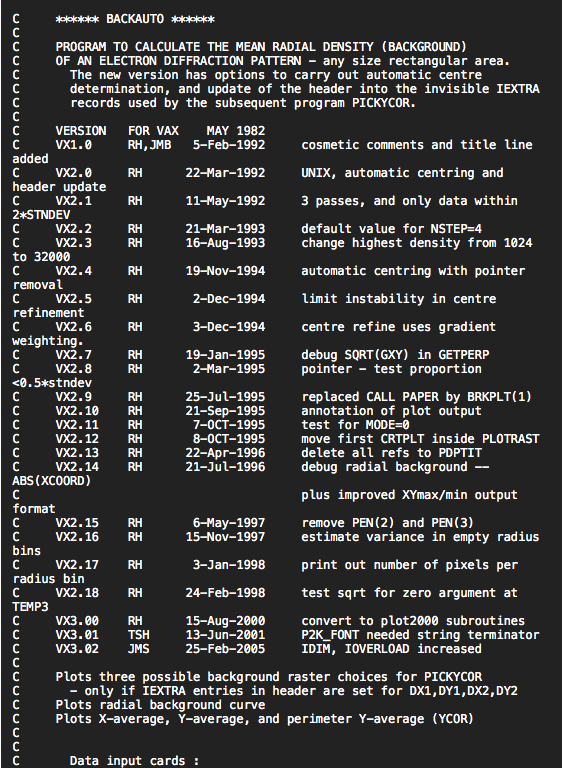This screenshot has width=563, height=768.
Task: Click the author initials TSH
Action: (139, 635)
